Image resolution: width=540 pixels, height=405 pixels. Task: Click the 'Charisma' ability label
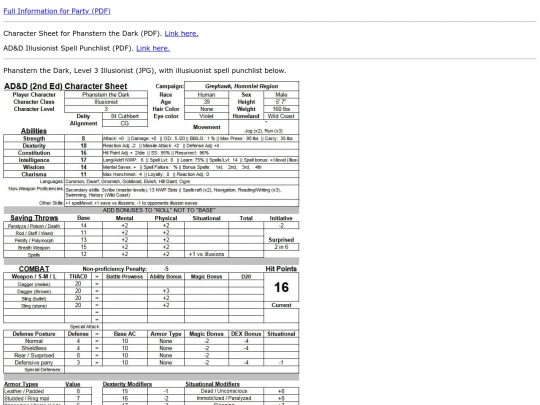pos(34,174)
